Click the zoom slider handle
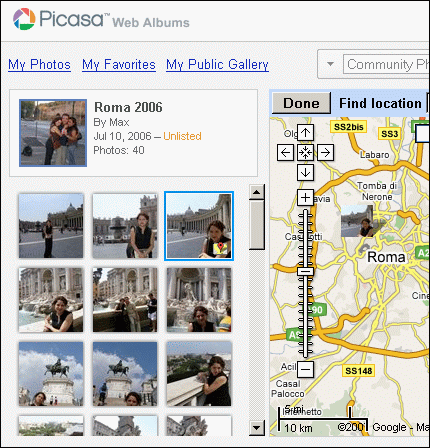 point(305,271)
